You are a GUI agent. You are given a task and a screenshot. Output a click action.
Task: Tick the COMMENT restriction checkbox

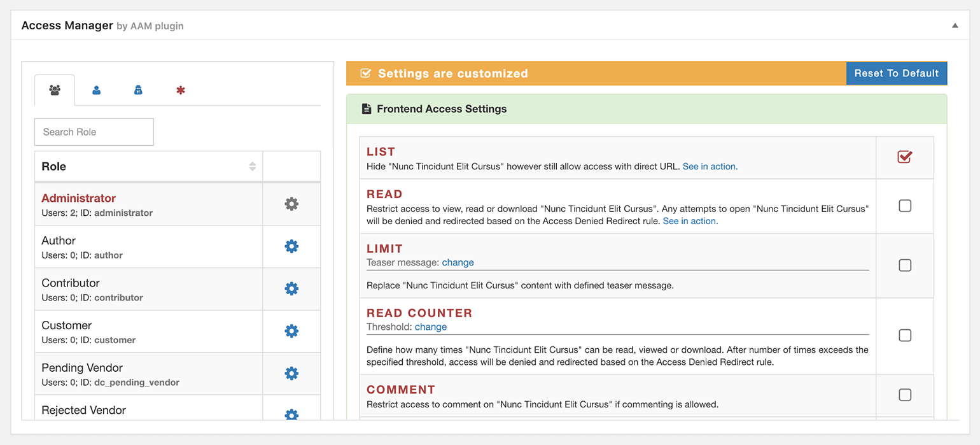point(904,395)
